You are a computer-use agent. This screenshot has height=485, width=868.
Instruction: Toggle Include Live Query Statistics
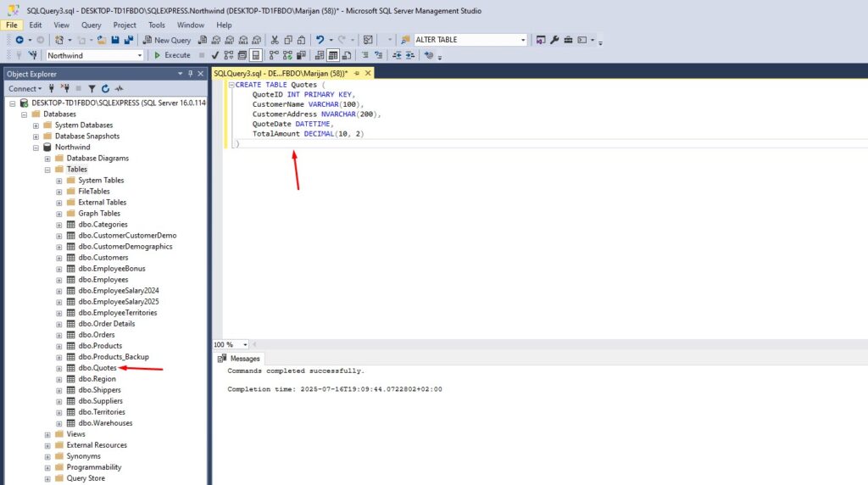pos(287,55)
